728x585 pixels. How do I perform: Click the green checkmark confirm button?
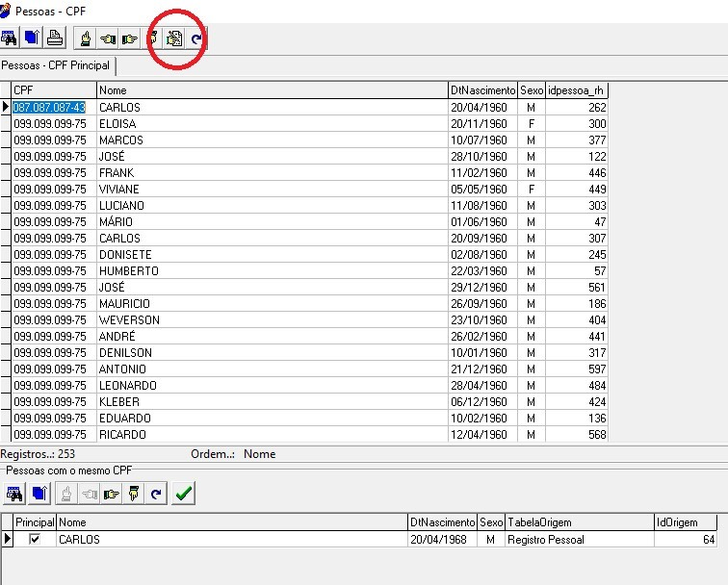[x=183, y=494]
